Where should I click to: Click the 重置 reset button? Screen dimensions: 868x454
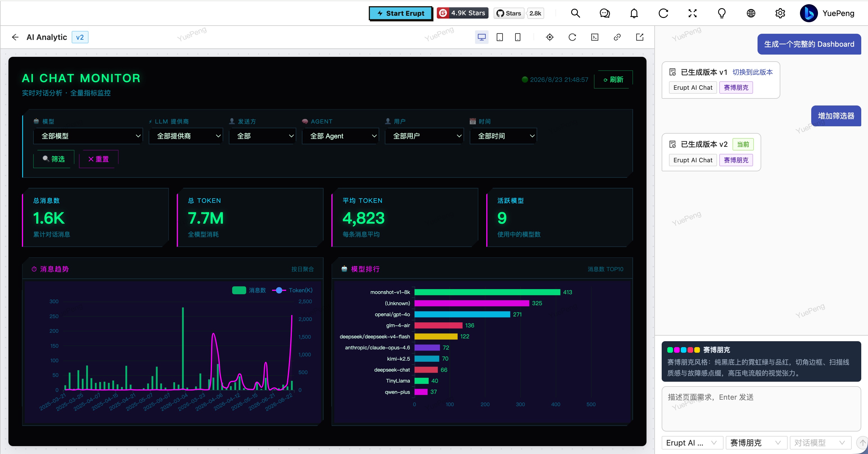98,159
